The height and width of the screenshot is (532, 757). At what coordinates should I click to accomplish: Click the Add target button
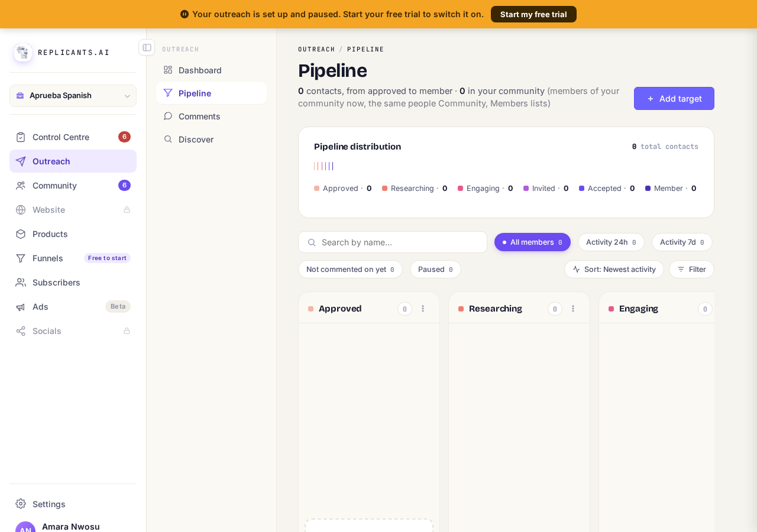674,99
